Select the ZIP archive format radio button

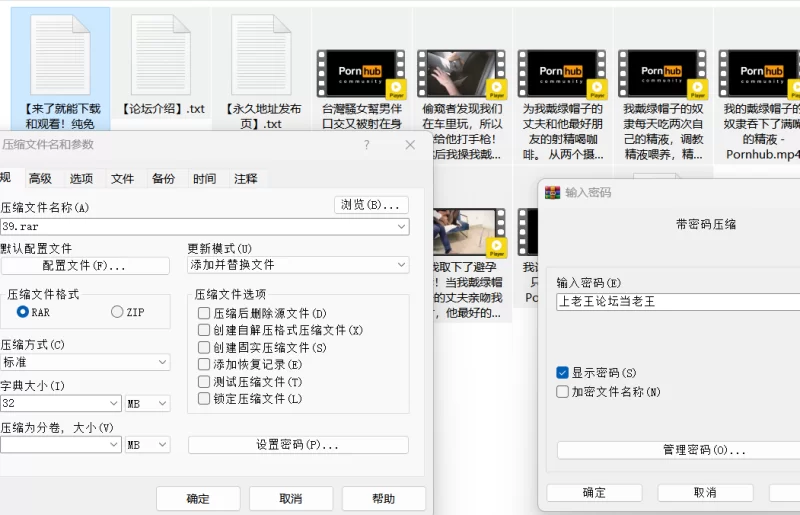point(118,312)
